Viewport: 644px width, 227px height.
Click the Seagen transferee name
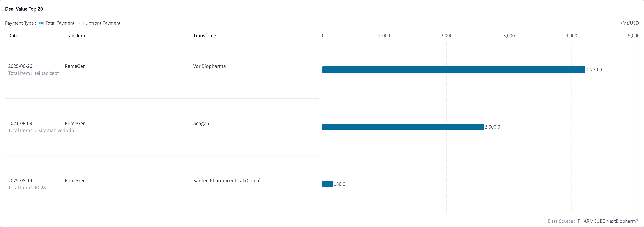(201, 124)
